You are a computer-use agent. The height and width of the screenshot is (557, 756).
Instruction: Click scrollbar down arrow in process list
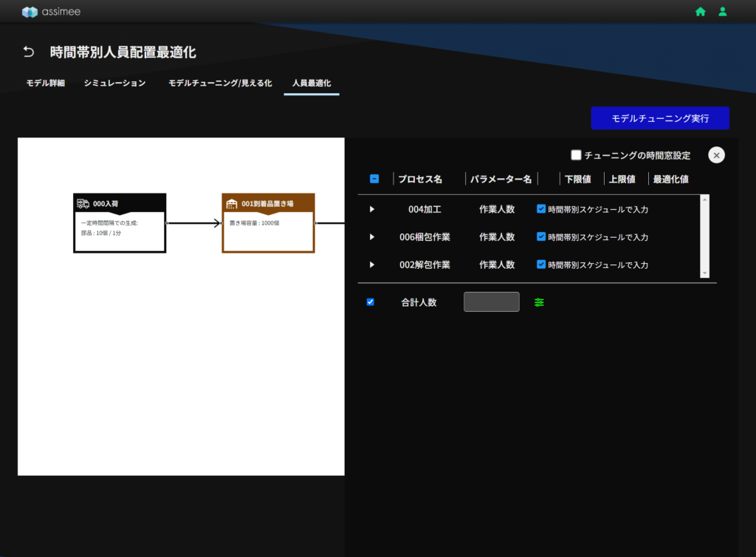pyautogui.click(x=704, y=273)
